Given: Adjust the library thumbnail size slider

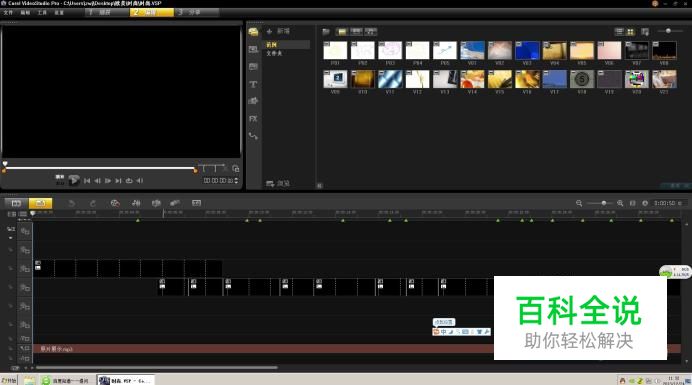Looking at the screenshot, I should point(668,31).
